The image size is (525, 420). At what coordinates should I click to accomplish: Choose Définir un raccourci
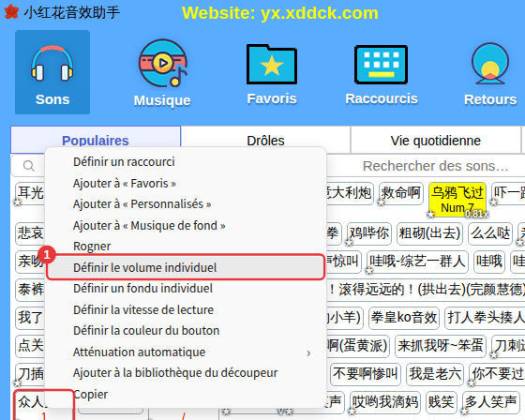186,162
